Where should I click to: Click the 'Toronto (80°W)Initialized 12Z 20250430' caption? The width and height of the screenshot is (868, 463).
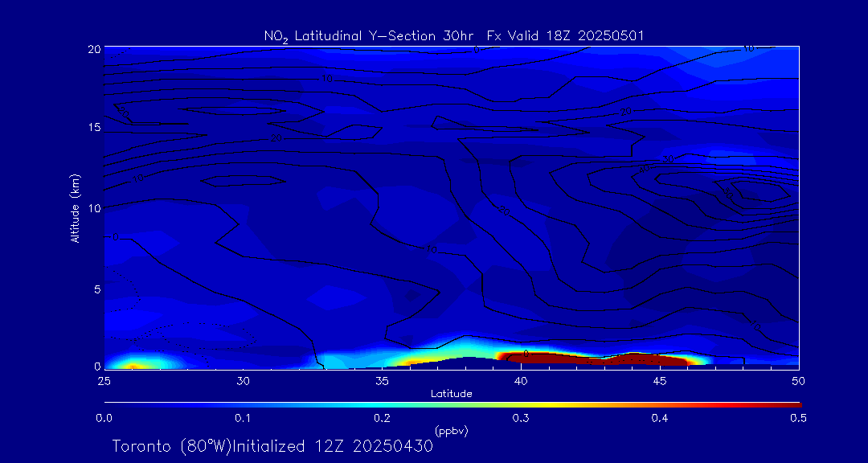click(x=272, y=446)
